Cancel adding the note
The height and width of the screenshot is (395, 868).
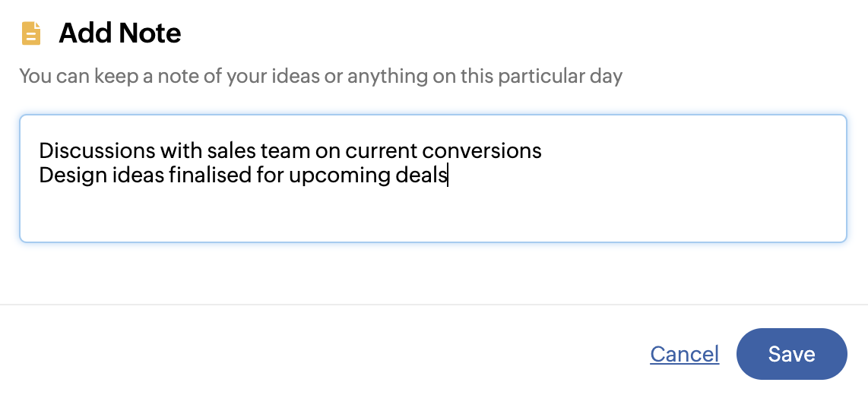click(x=684, y=354)
